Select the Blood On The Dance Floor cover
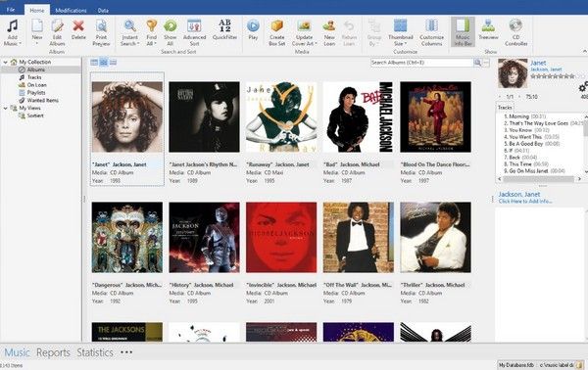The image size is (588, 370). coord(435,116)
